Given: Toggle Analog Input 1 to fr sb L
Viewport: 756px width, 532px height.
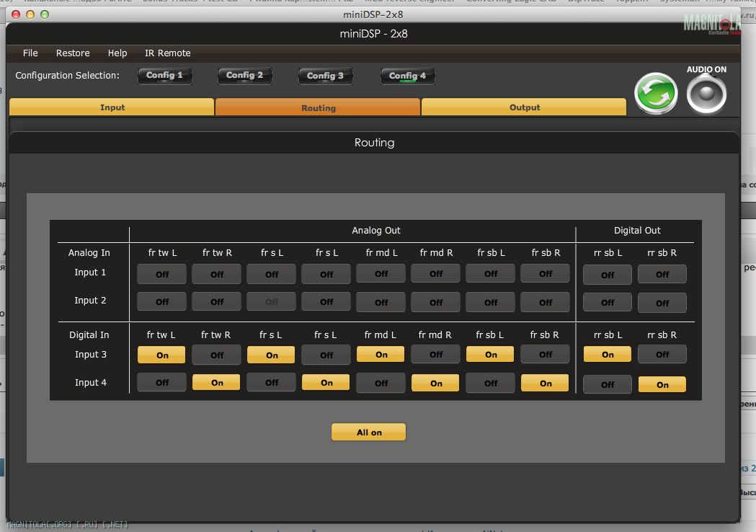Looking at the screenshot, I should click(x=490, y=273).
